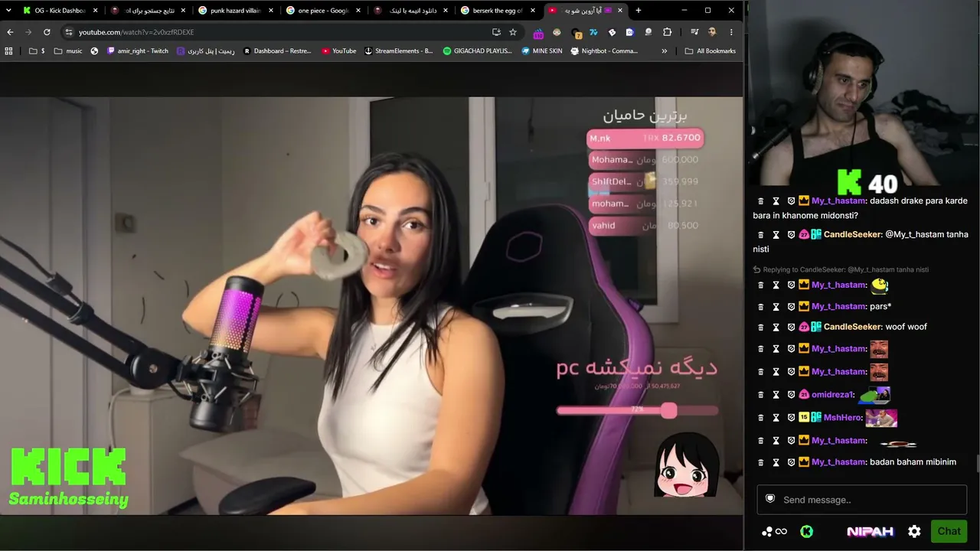980x551 pixels.
Task: Open the Nightbot - Comma... bookmark
Action: tap(604, 51)
